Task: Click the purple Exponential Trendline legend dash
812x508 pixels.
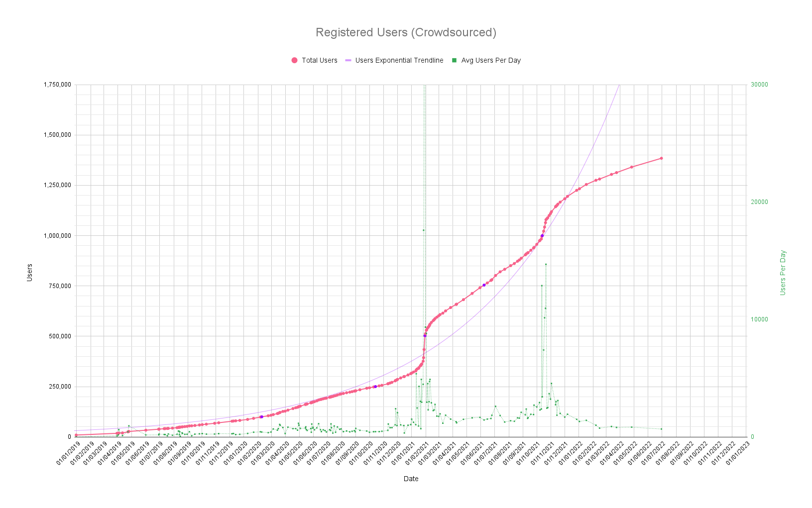Action: (348, 60)
